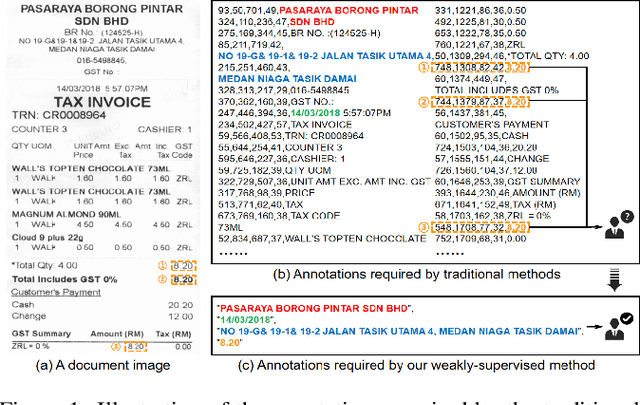Screen dimensions: 640x405
Task: Click the striped down arrow between the panels
Action: [614, 280]
